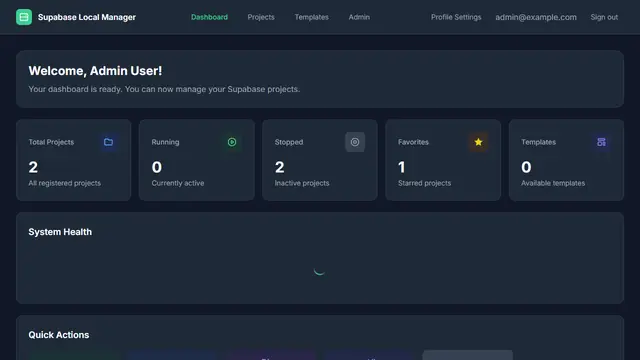Click the Supabase Local Manager logo icon

[24, 17]
